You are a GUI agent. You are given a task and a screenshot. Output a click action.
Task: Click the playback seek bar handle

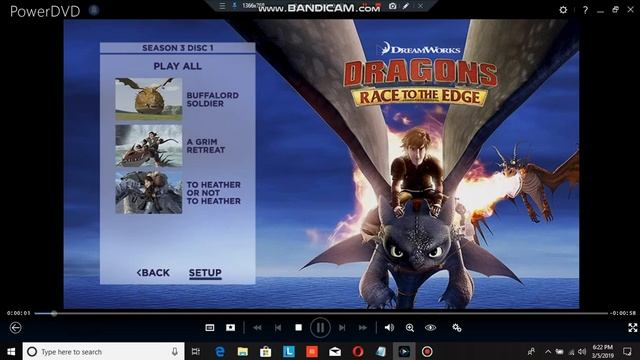point(53,313)
